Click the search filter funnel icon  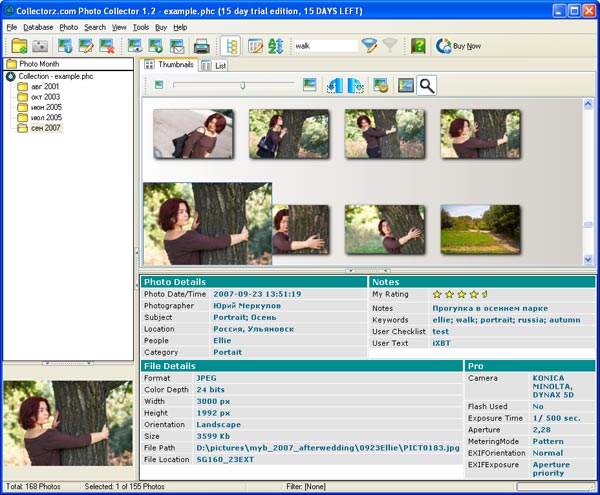pyautogui.click(x=369, y=46)
